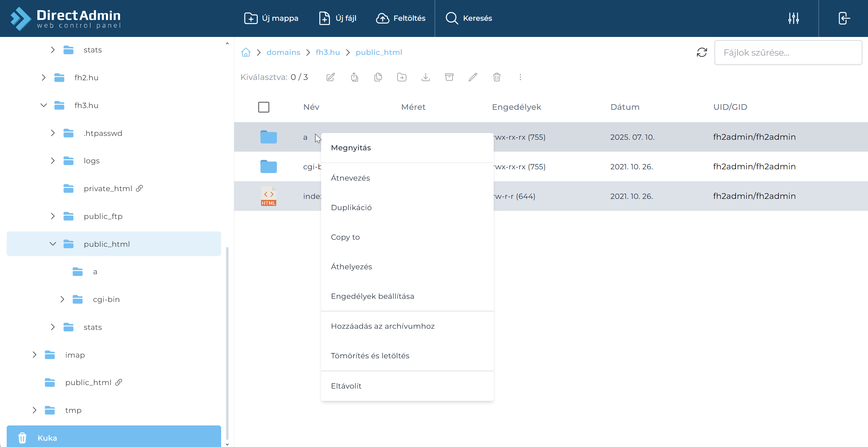Collapse the highlighted public_html tree folder
868x447 pixels.
pyautogui.click(x=53, y=244)
